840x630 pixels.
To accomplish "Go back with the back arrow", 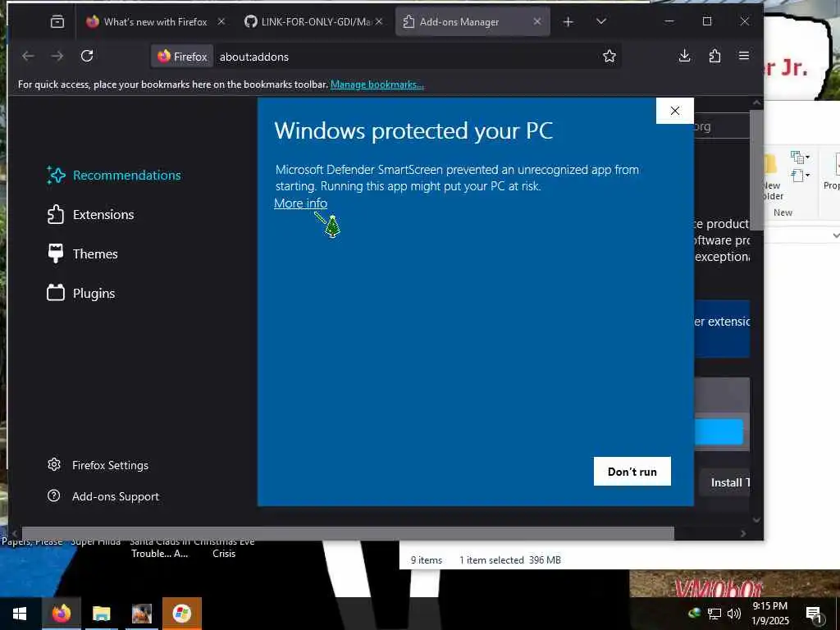I will click(x=28, y=56).
